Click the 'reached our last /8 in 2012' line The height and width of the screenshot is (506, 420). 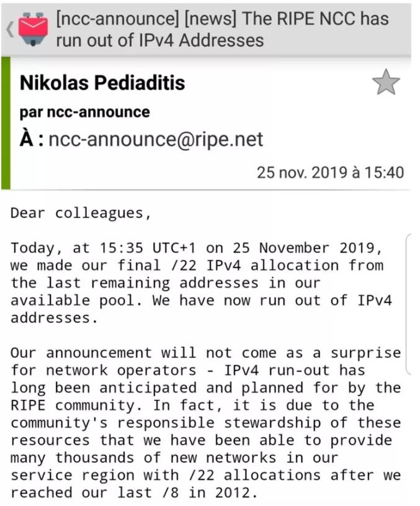click(x=133, y=493)
